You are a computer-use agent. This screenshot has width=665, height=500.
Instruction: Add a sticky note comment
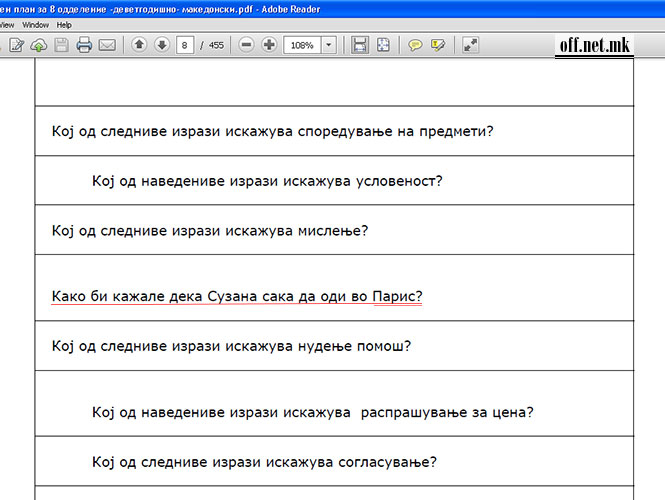(x=415, y=45)
